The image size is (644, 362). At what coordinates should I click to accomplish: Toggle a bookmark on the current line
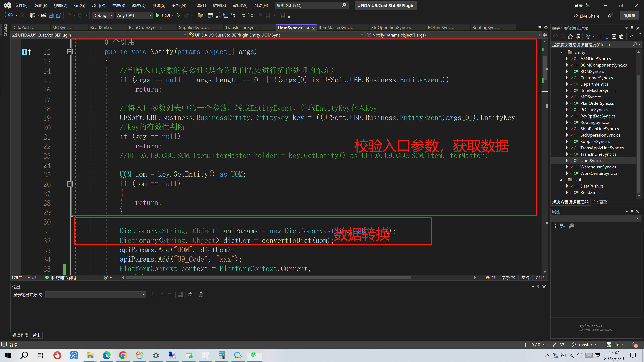260,15
